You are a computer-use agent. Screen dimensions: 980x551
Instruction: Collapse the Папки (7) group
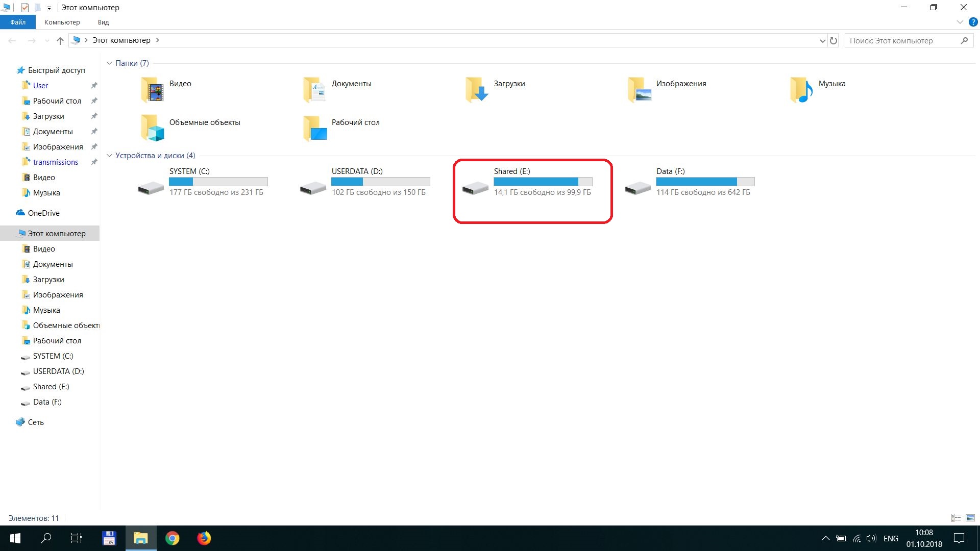click(109, 63)
